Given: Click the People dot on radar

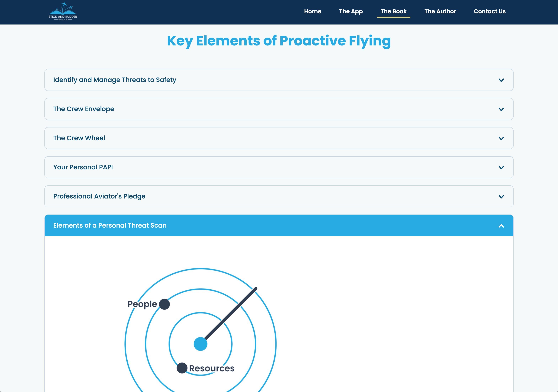Looking at the screenshot, I should pos(164,304).
